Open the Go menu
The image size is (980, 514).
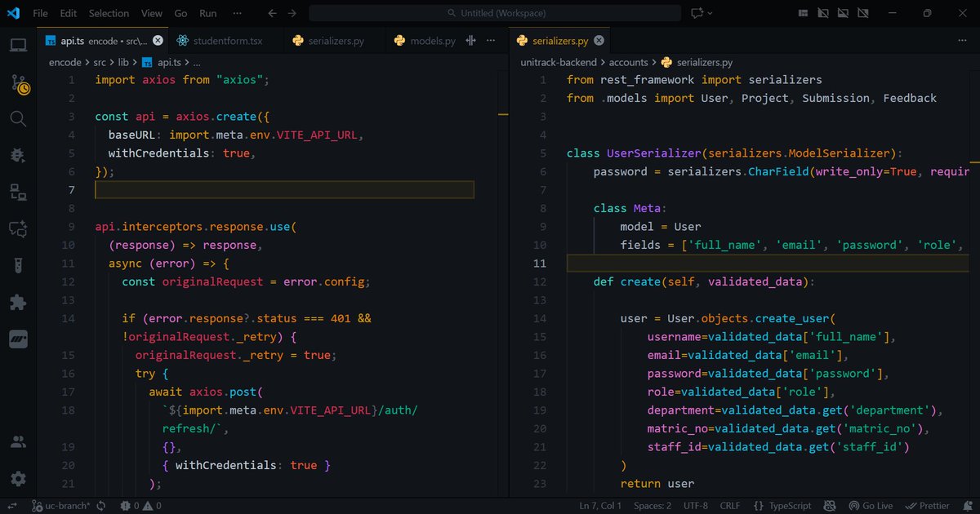180,13
